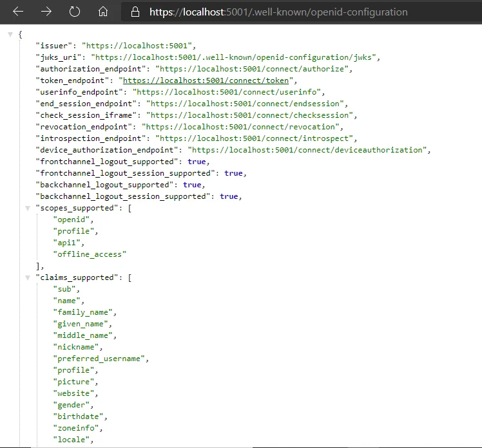Screen dimensions: 482x448
Task: Select the end_session_endpoint URL value
Action: [x=245, y=104]
